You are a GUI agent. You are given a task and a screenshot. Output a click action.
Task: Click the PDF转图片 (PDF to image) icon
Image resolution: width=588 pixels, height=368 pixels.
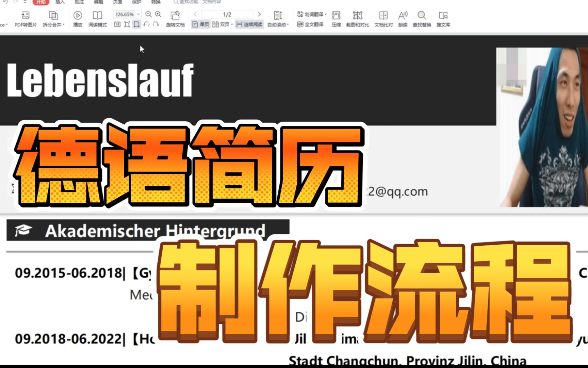point(25,15)
